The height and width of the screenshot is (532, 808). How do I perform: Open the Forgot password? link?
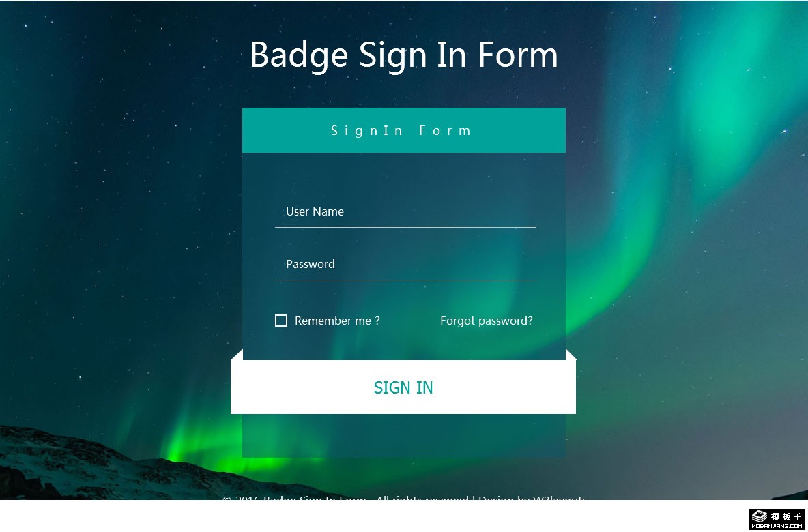point(486,321)
